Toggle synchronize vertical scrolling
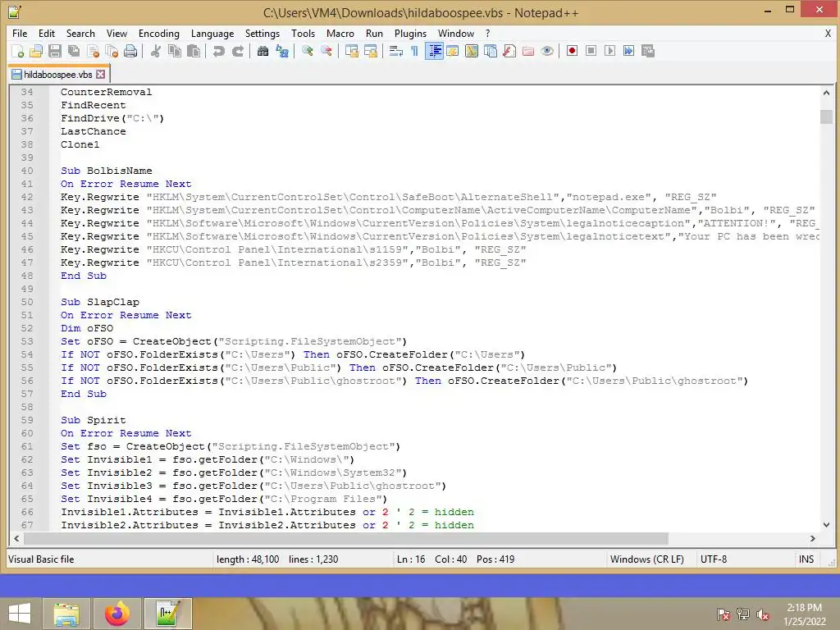The height and width of the screenshot is (630, 840). pos(351,51)
